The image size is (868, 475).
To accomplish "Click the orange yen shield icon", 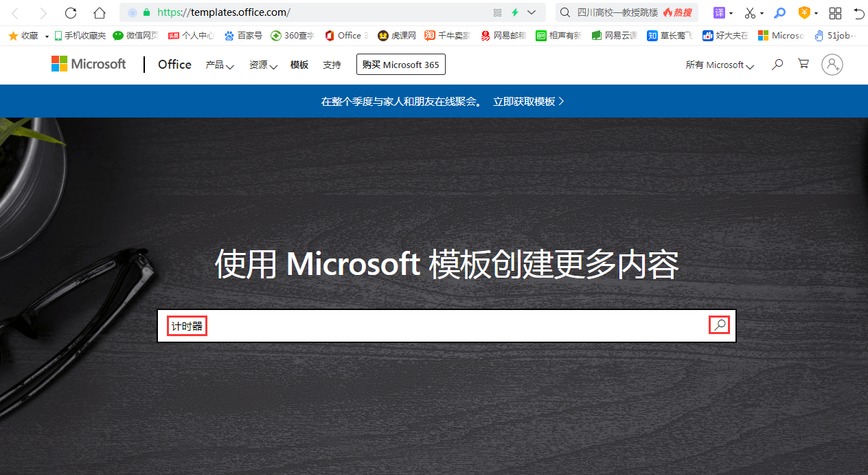I will [804, 12].
